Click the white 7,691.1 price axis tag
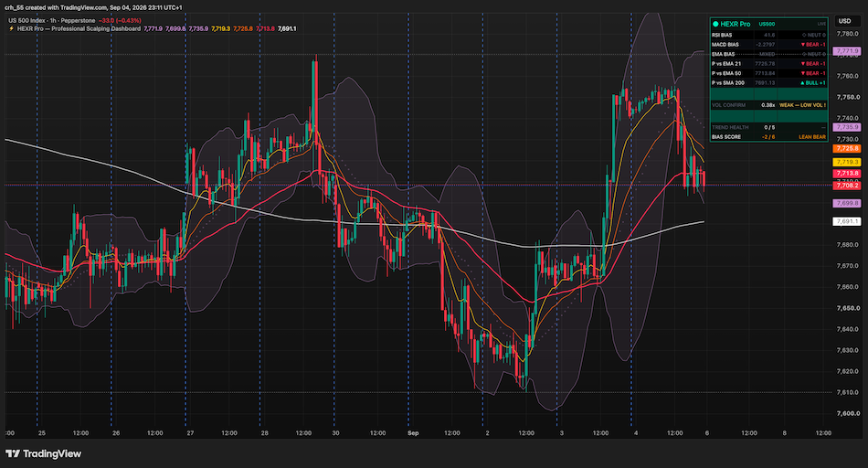 pyautogui.click(x=847, y=221)
